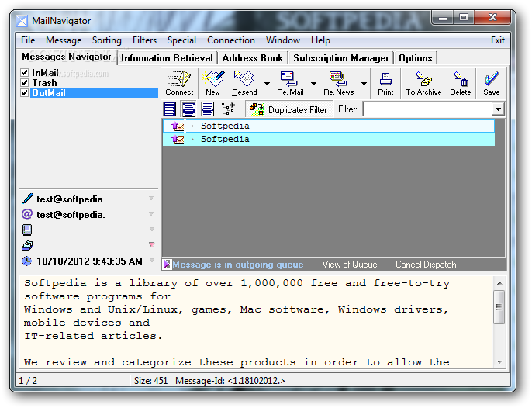This screenshot has height=408, width=532.
Task: Open the Message menu
Action: coord(64,40)
